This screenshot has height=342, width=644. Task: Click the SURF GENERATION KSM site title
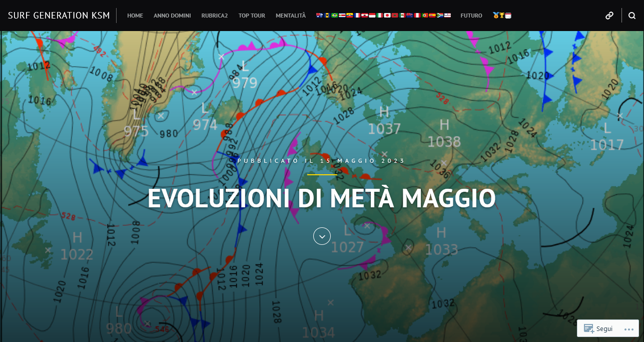click(59, 16)
